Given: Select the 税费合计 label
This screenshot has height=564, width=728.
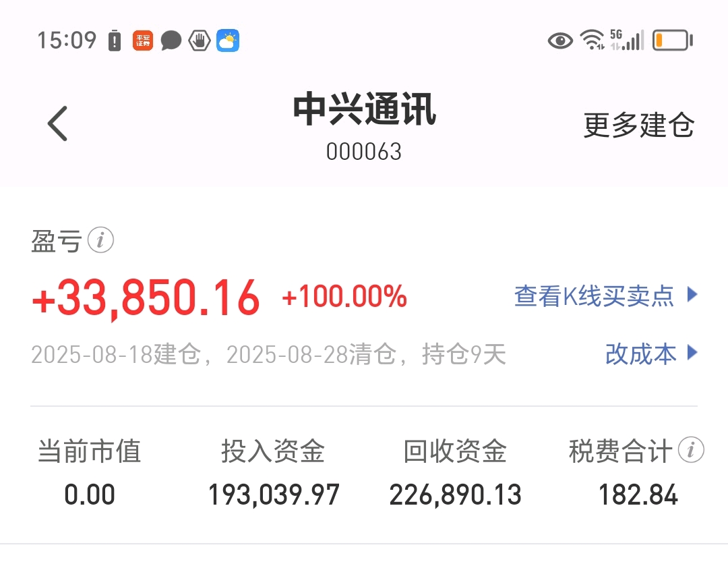Looking at the screenshot, I should click(x=621, y=451).
